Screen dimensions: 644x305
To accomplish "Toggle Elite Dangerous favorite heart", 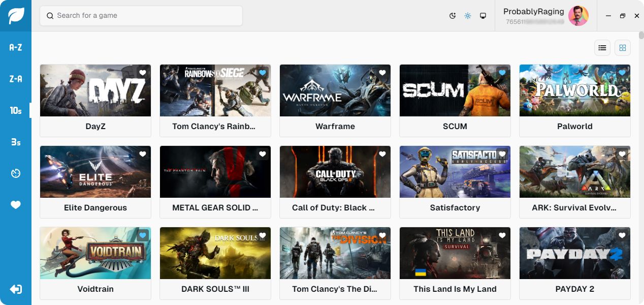I will coord(143,154).
